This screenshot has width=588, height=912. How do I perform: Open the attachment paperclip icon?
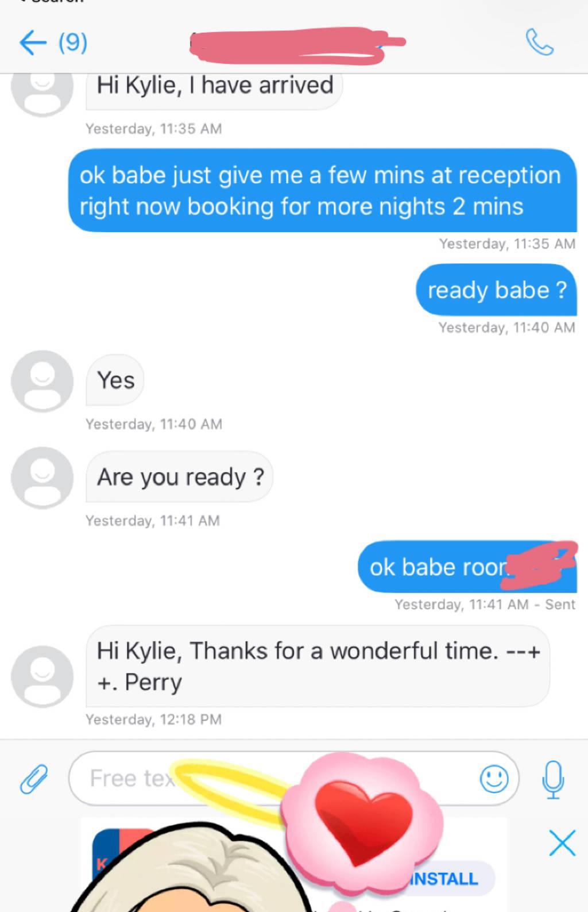(x=34, y=779)
